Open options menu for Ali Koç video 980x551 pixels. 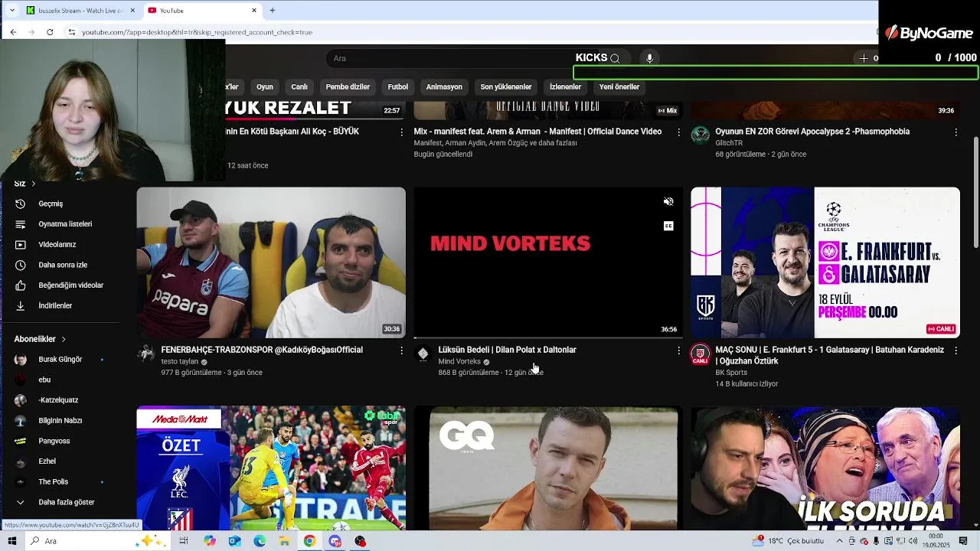[401, 132]
